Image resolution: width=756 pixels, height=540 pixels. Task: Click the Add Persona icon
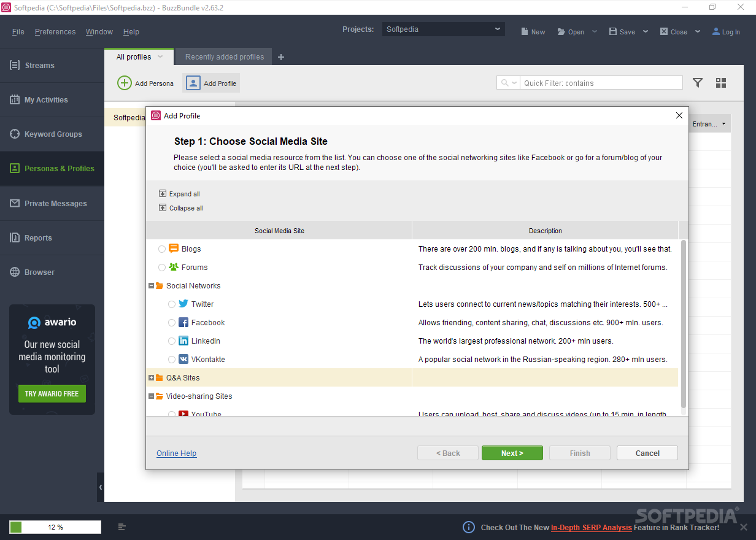pyautogui.click(x=124, y=83)
